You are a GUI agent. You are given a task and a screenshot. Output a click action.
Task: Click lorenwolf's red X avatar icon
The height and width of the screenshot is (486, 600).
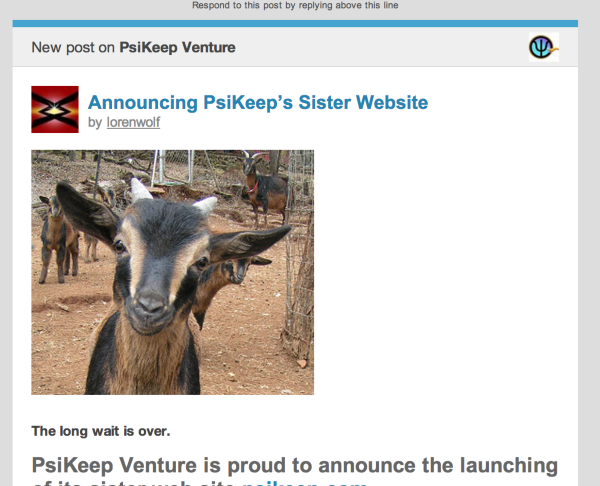55,109
